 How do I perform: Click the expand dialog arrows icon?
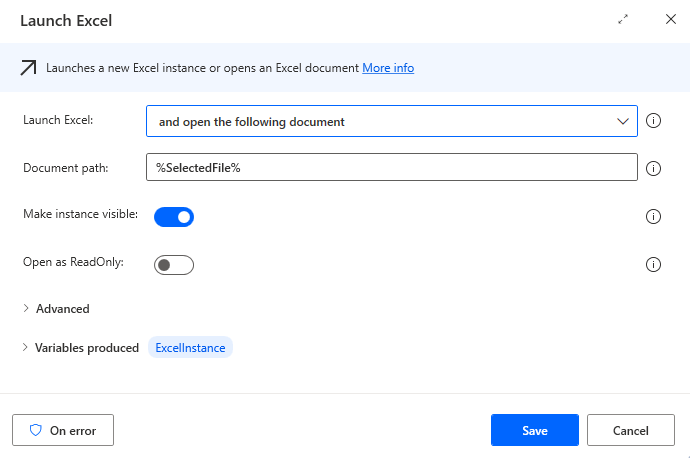624,19
